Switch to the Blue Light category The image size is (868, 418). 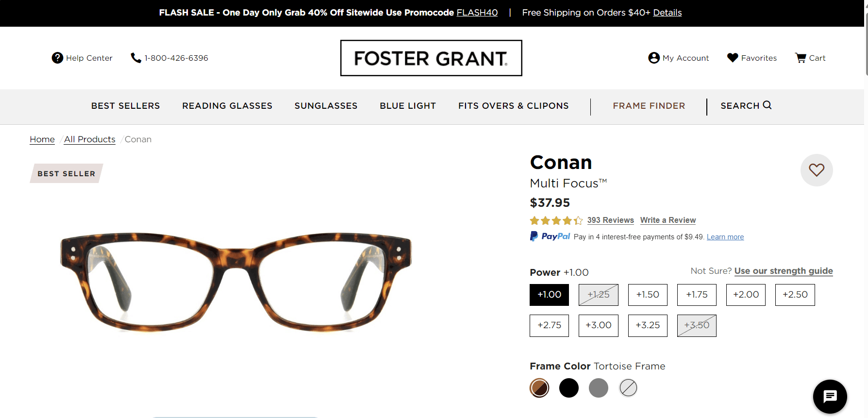pos(408,105)
